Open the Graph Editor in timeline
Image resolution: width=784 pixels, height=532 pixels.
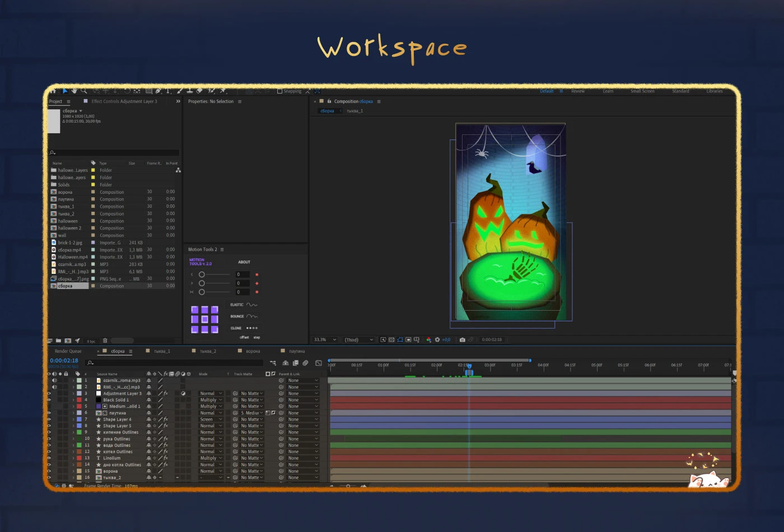(319, 363)
